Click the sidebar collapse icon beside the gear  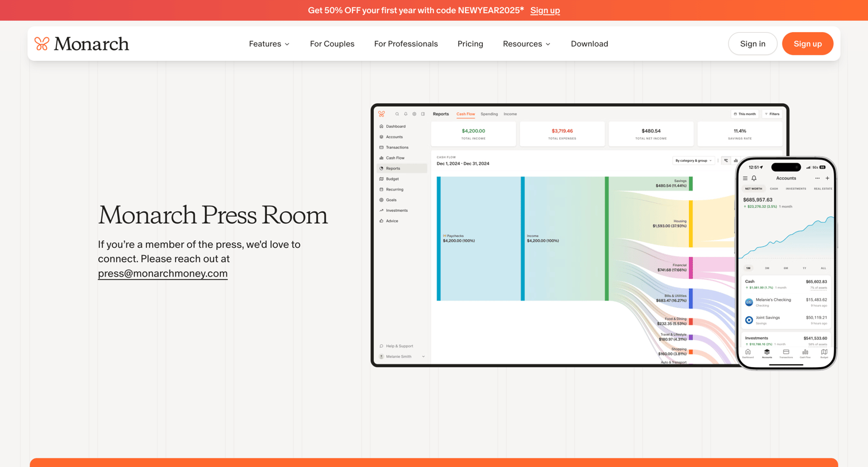423,114
